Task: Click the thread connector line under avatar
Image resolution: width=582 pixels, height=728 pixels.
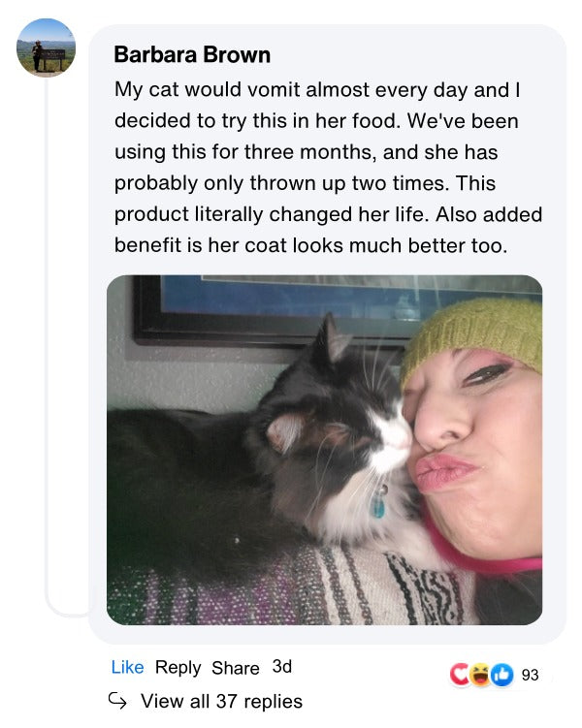Action: point(47,343)
